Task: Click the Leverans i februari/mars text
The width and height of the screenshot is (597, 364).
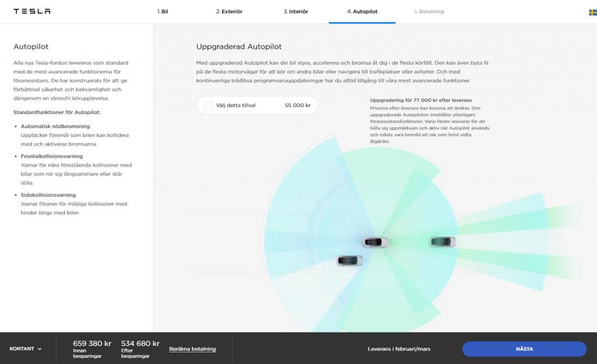Action: click(399, 349)
